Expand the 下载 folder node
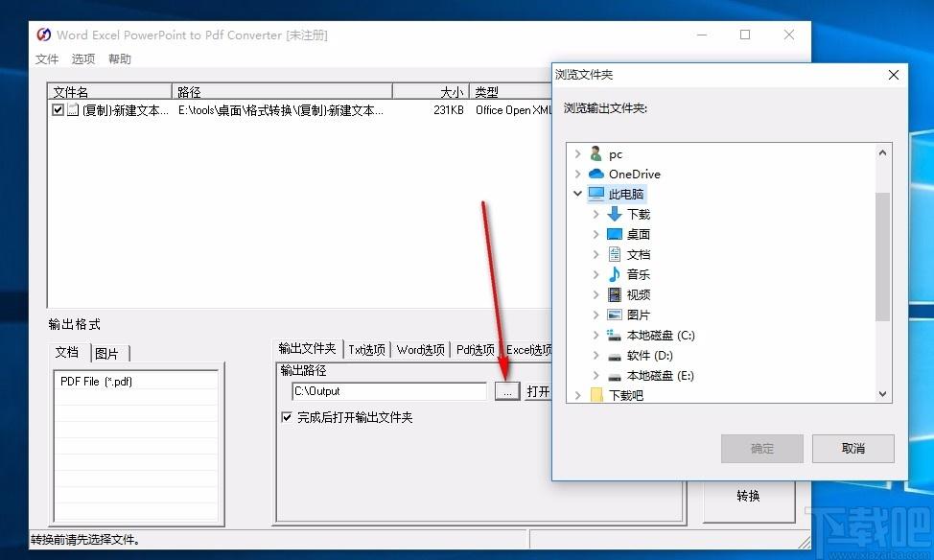934x560 pixels. (595, 214)
